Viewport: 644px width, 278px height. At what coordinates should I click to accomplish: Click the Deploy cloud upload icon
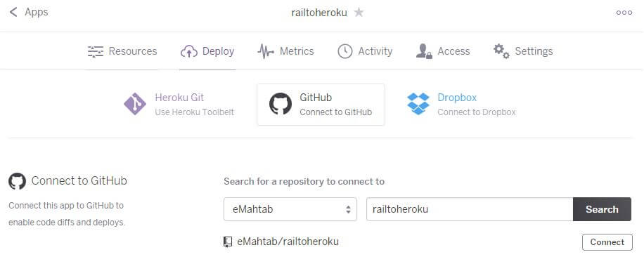coord(189,52)
